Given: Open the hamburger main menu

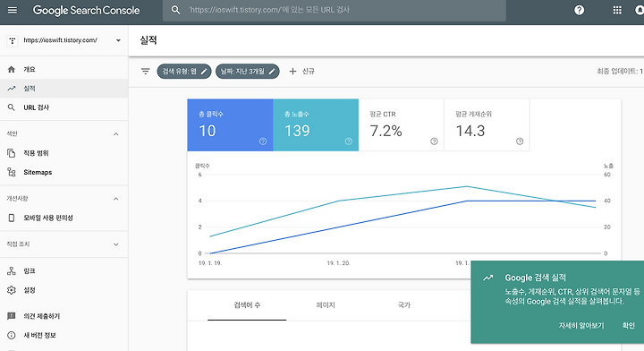Looking at the screenshot, I should coord(13,10).
